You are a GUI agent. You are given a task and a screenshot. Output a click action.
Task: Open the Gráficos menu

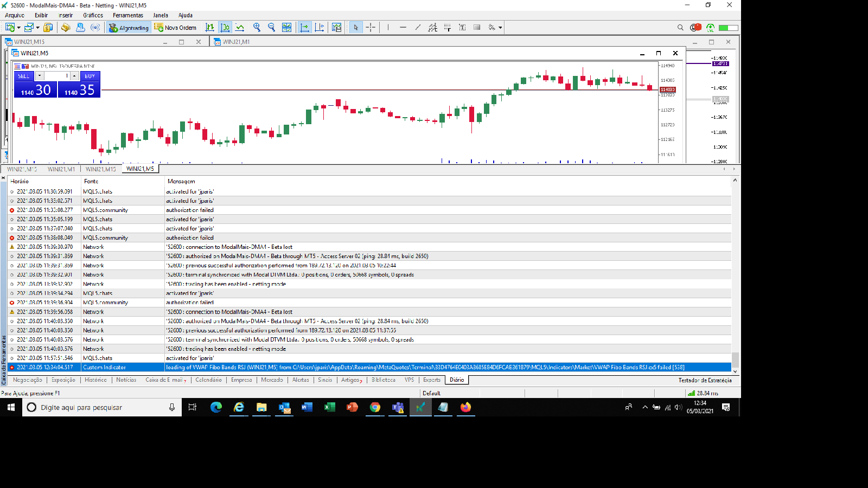click(93, 15)
